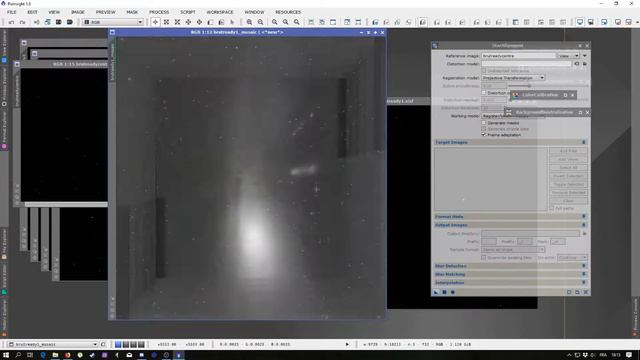Open the Registration model dropdown

point(513,78)
